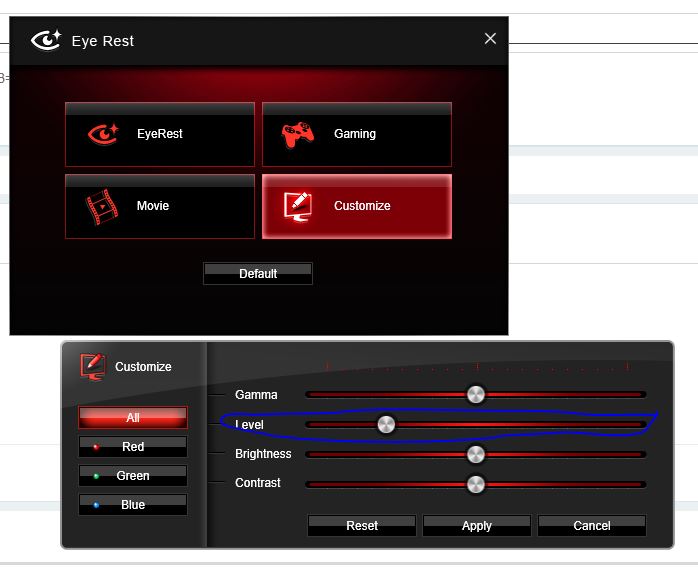Click the Customize panel header icon

coord(93,367)
